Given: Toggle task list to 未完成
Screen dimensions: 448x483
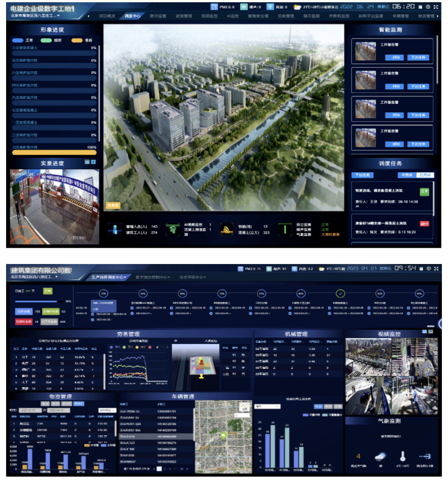Looking at the screenshot, I should pyautogui.click(x=407, y=175).
